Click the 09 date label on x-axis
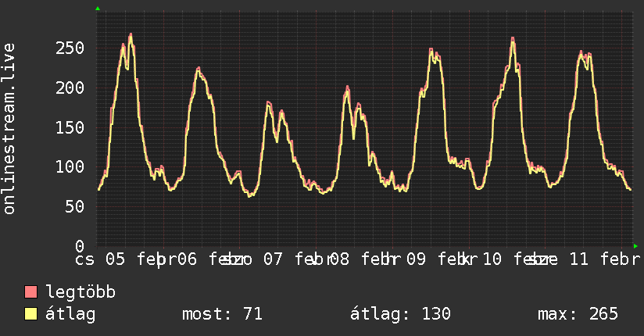Viewport: 644px width, 336px height. click(416, 259)
